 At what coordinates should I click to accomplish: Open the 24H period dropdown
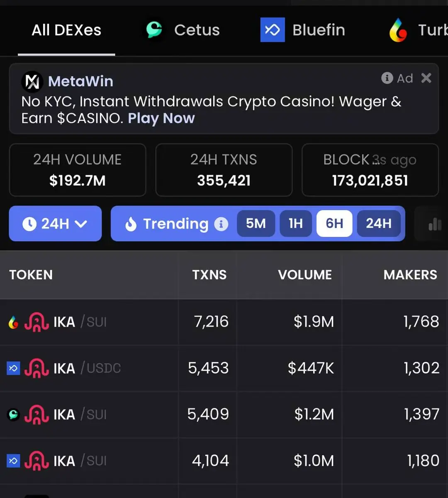point(55,224)
